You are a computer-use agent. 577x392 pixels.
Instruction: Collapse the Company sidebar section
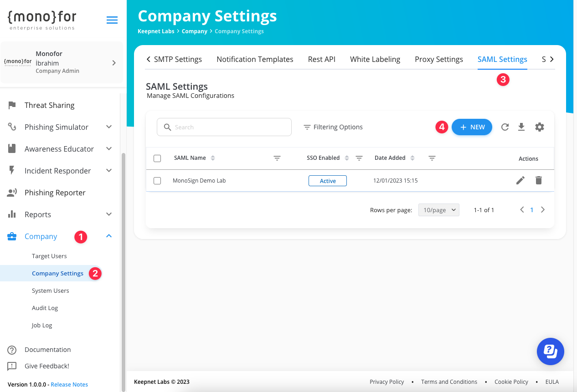tap(108, 236)
